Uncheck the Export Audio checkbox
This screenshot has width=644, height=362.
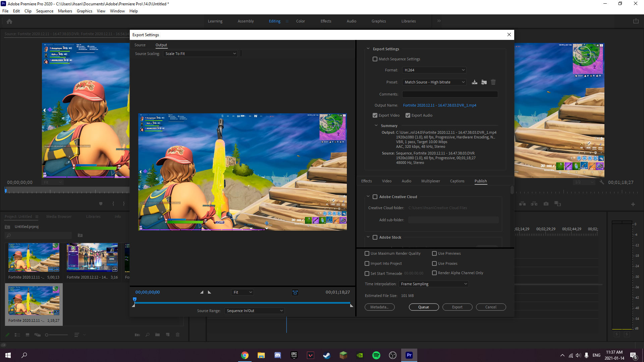(x=408, y=115)
